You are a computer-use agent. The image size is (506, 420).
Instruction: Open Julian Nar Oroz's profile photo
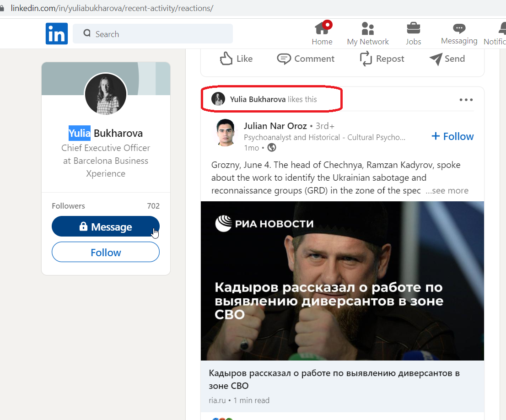tap(225, 133)
